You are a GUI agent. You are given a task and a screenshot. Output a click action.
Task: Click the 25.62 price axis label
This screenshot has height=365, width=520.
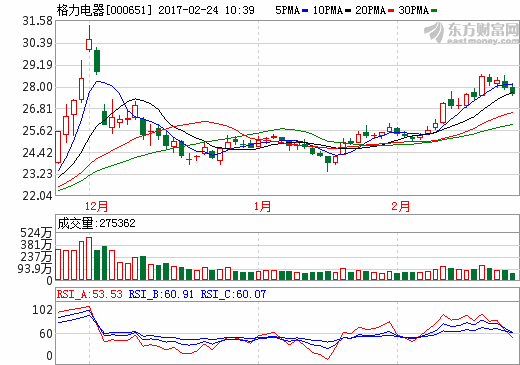[38, 131]
